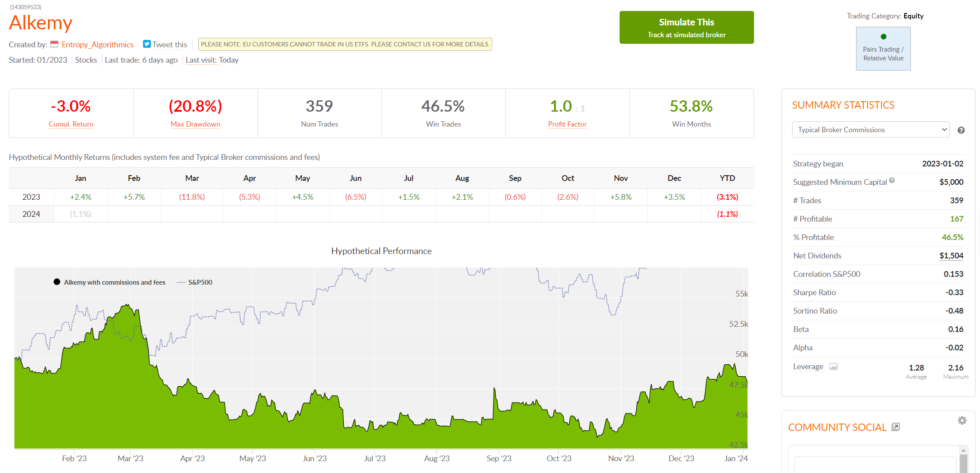Click green dot in Pairs Trading tile
Viewport: 980px width, 473px height.
tap(883, 37)
